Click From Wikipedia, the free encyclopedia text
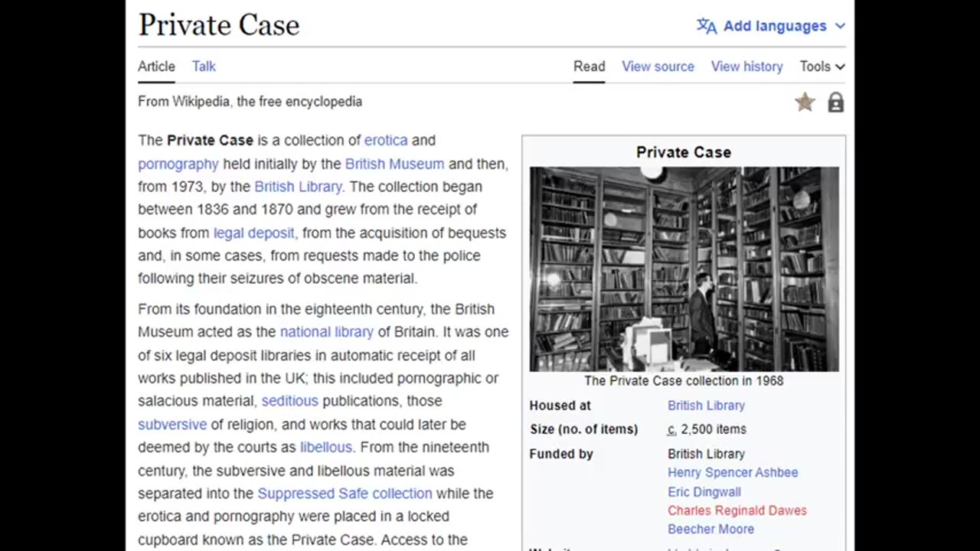The width and height of the screenshot is (980, 551). (250, 102)
